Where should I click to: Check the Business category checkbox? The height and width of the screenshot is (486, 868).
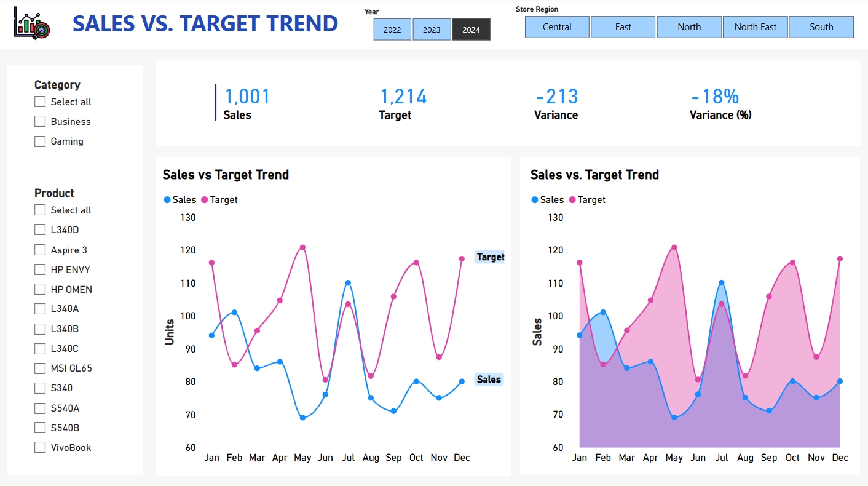pyautogui.click(x=40, y=122)
